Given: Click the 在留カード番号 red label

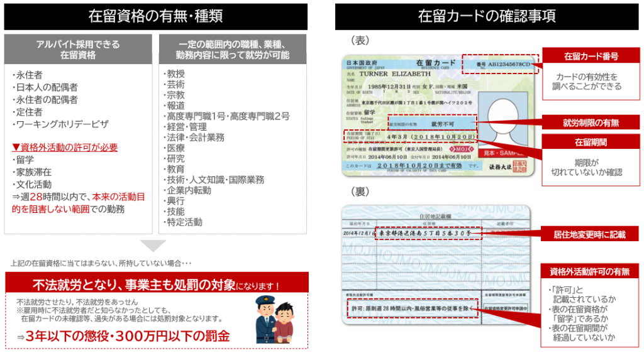Looking at the screenshot, I should (591, 56).
